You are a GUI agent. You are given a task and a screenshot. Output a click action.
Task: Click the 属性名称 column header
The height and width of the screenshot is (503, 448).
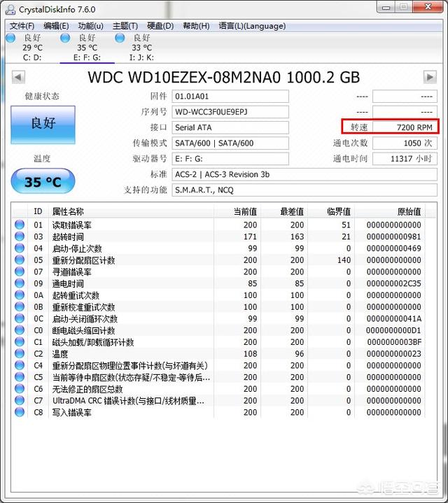[132, 212]
